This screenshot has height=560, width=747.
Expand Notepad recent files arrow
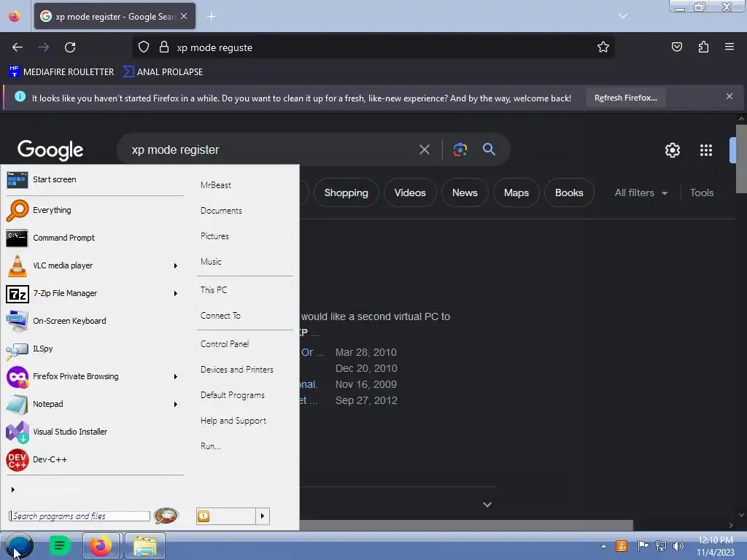[175, 404]
